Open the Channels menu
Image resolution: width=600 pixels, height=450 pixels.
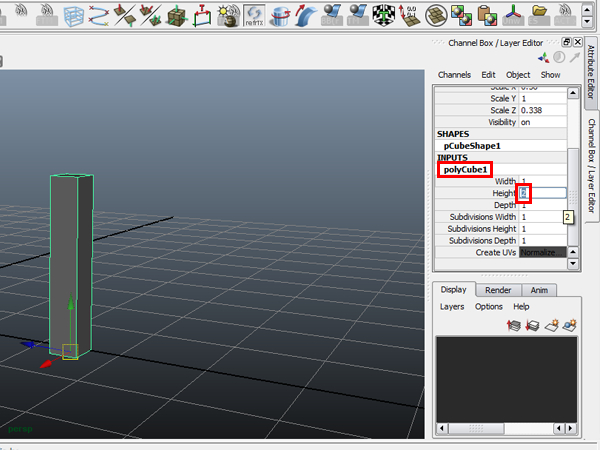454,75
